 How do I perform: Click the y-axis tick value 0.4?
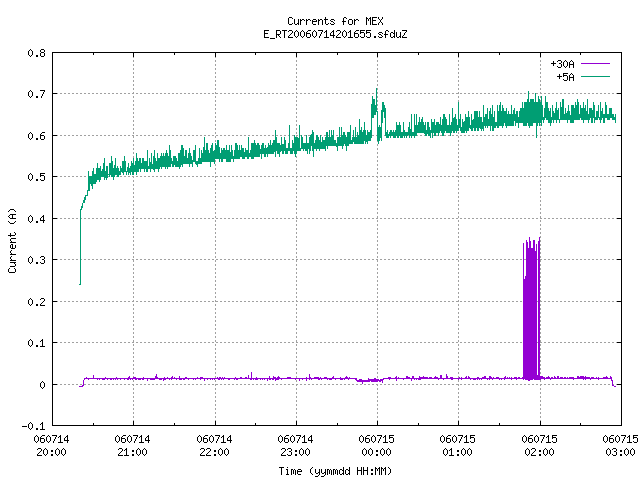point(36,219)
